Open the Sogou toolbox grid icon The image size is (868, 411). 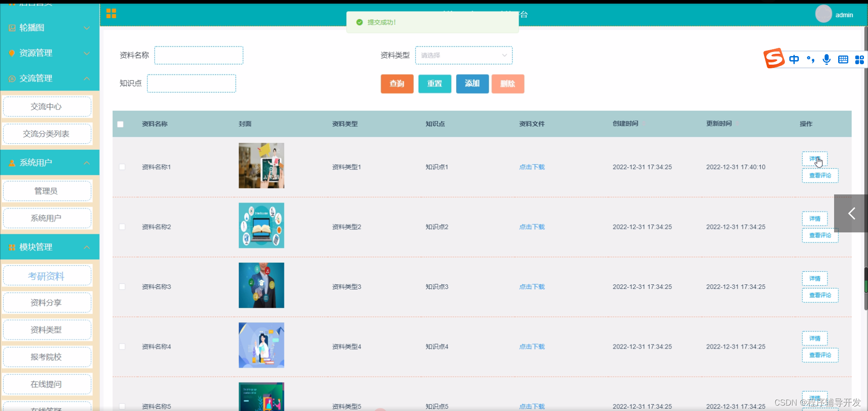pyautogui.click(x=859, y=59)
